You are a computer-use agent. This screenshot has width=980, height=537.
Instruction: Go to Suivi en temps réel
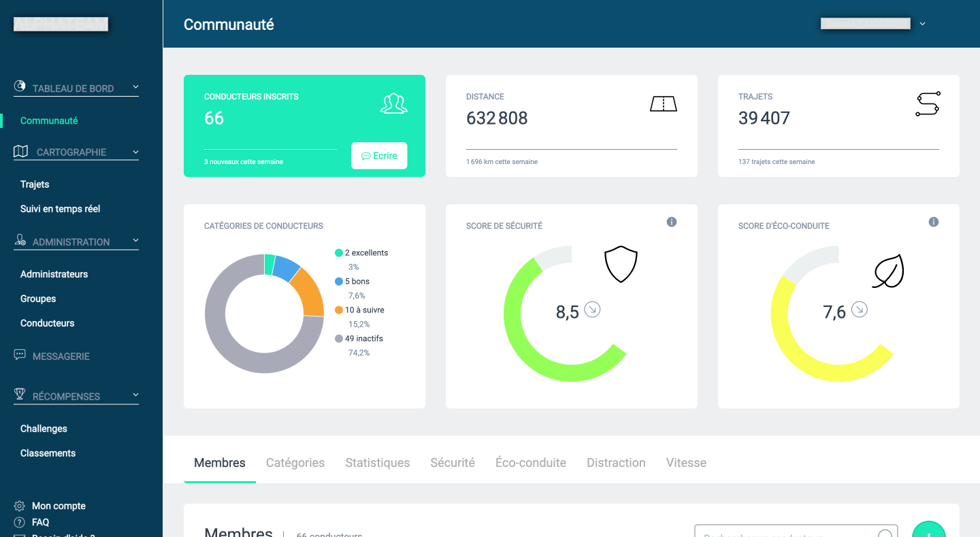60,209
